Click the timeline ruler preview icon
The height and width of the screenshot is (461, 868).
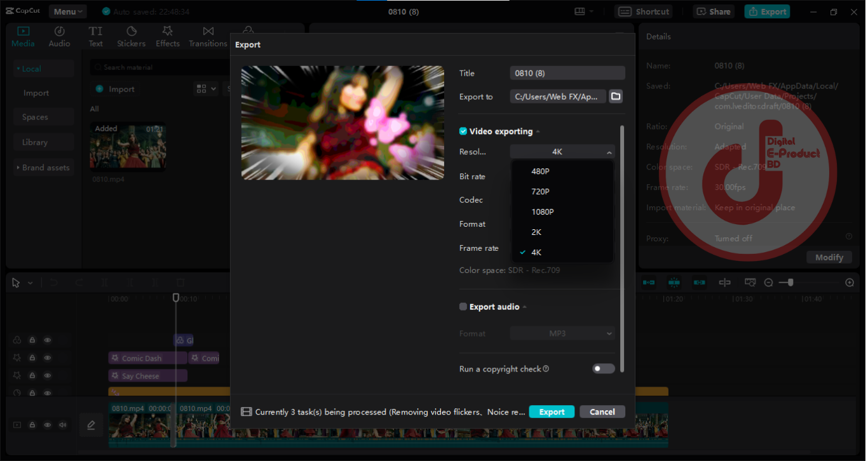coord(750,283)
